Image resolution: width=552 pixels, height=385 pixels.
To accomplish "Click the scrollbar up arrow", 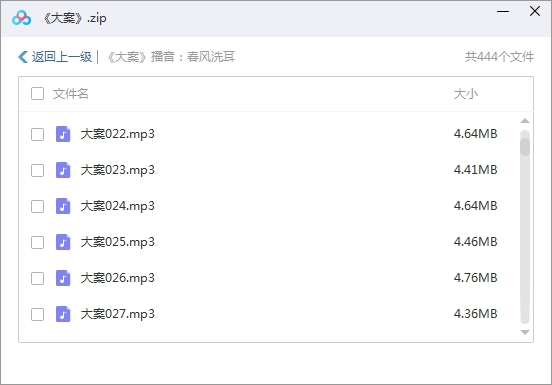I will pos(525,121).
